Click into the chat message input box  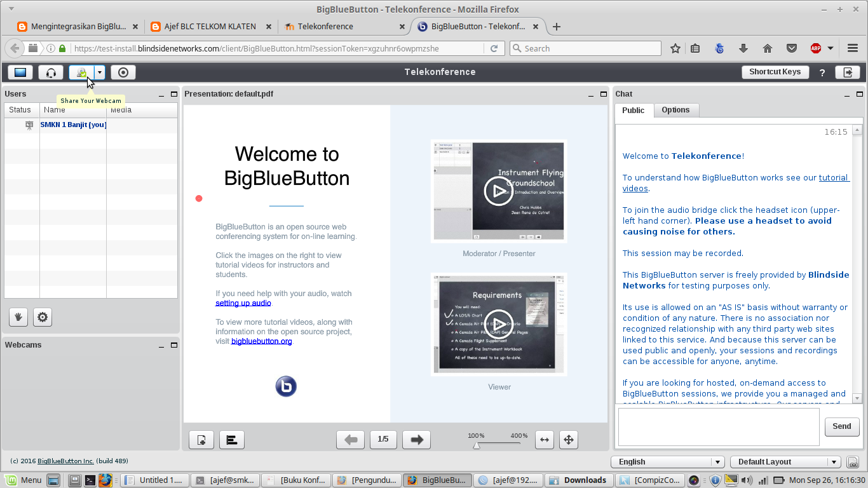coord(719,426)
